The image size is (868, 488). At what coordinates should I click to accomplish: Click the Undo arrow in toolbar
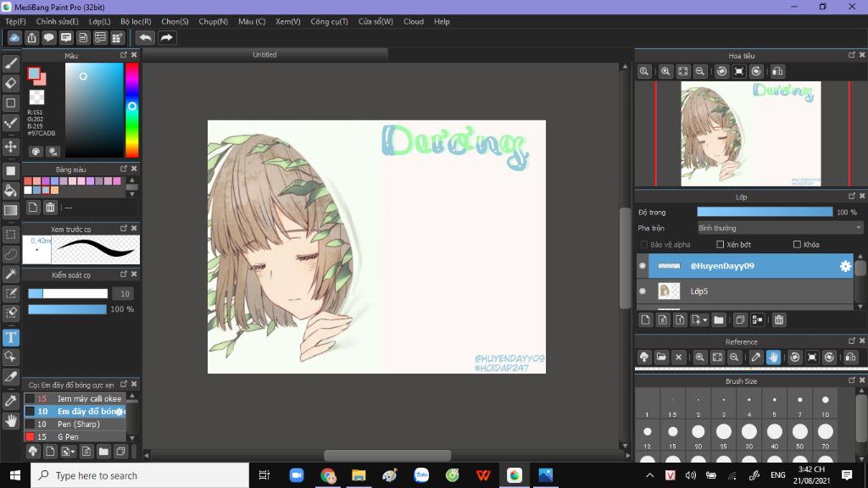[146, 37]
